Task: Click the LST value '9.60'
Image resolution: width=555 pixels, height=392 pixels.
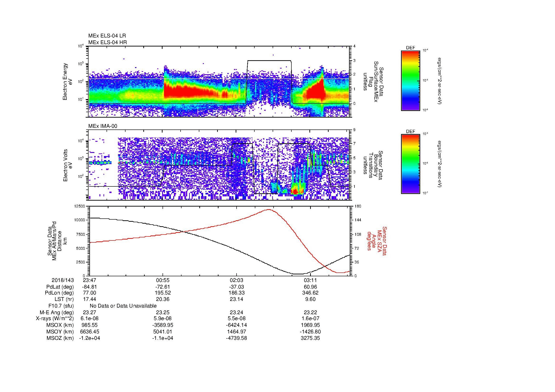Action: click(x=310, y=299)
